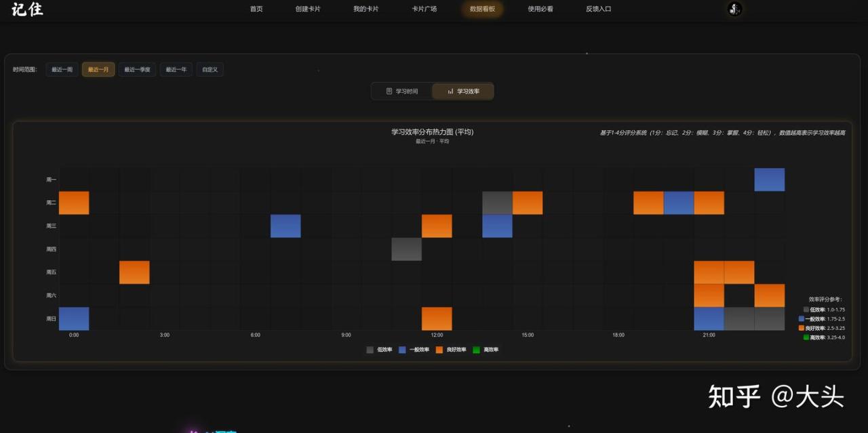Click the document icon beside 学习时间

click(389, 91)
